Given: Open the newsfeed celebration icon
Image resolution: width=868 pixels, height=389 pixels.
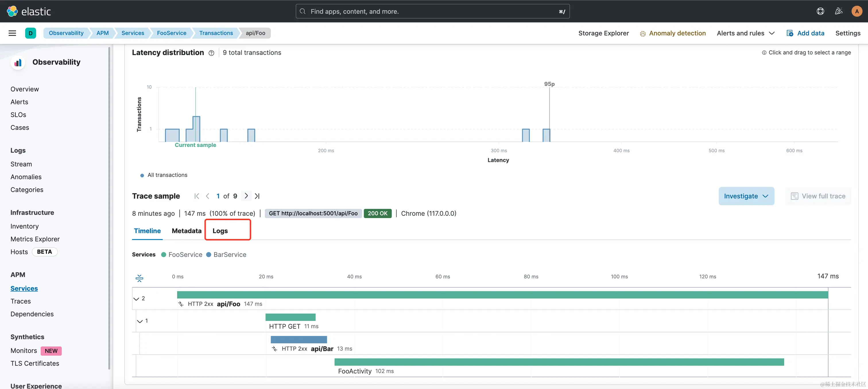Looking at the screenshot, I should 838,11.
